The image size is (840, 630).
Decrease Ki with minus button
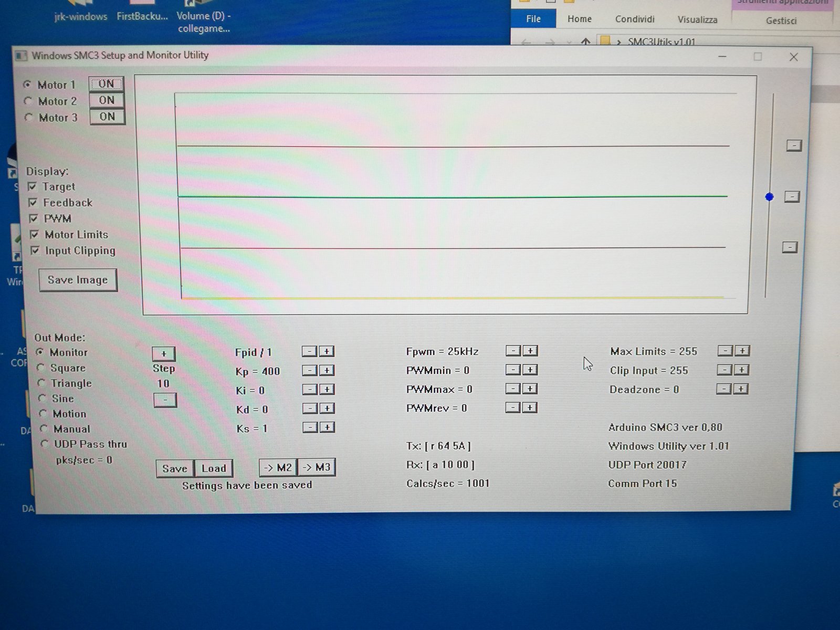[x=310, y=390]
